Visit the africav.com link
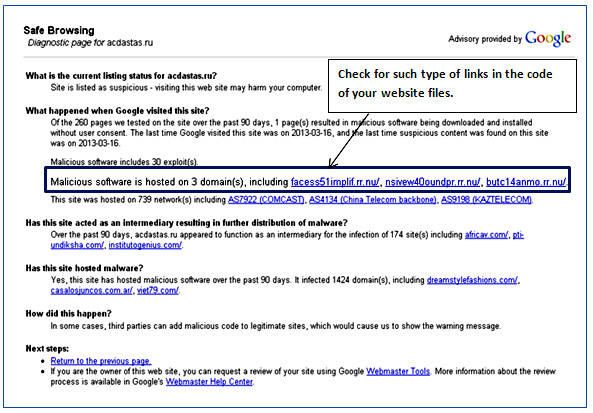This screenshot has width=593, height=413. coord(486,234)
